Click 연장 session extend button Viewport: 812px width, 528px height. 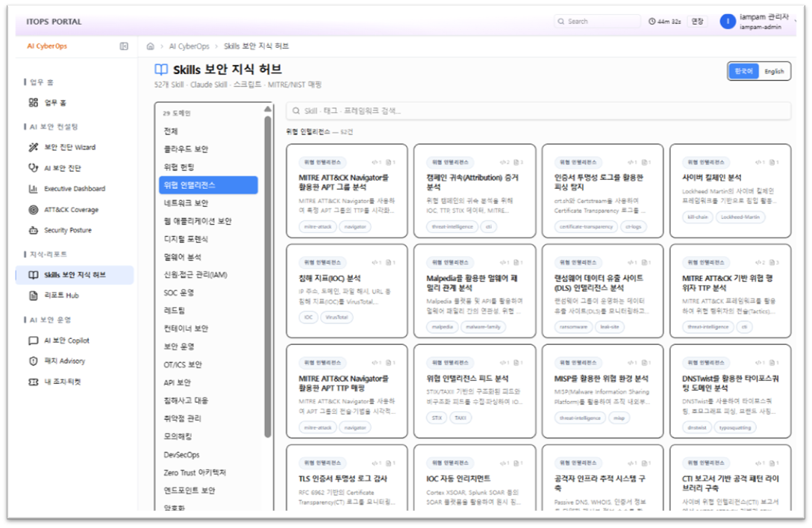698,21
